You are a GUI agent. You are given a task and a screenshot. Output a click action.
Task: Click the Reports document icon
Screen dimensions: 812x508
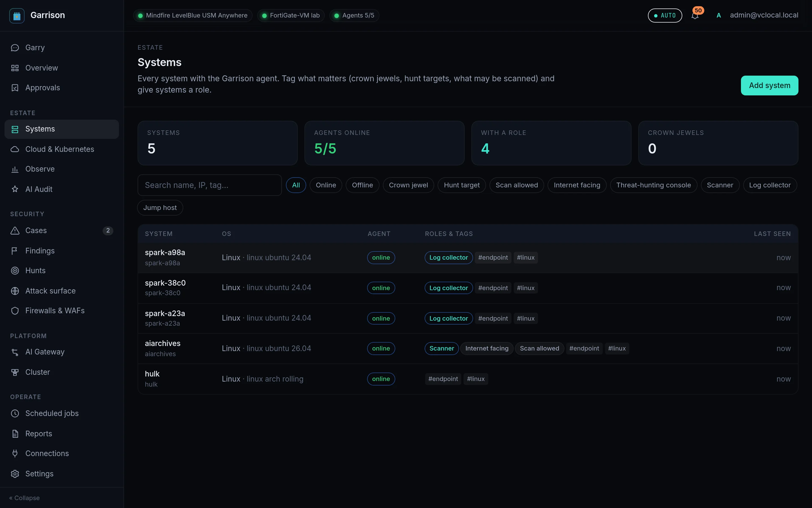(x=15, y=434)
